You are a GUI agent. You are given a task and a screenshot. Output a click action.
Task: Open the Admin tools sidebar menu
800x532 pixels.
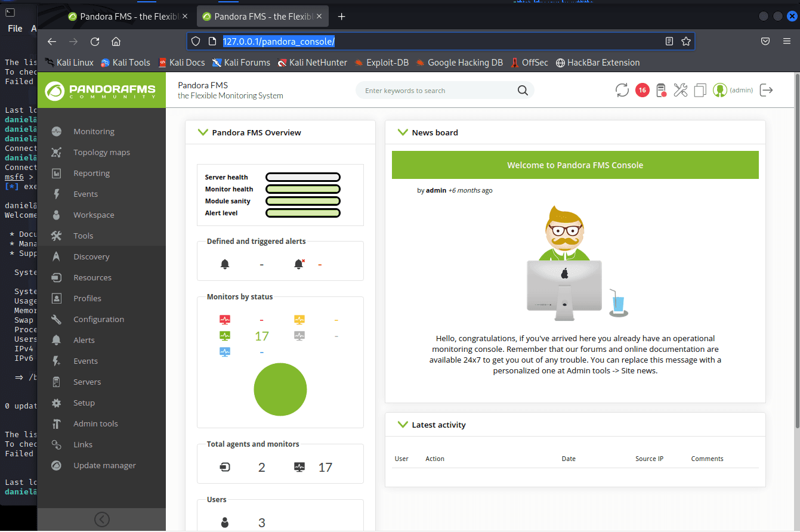tap(95, 424)
